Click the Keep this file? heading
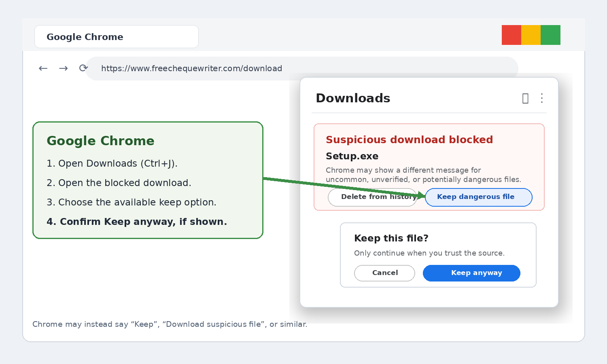Image resolution: width=607 pixels, height=364 pixels. click(391, 238)
